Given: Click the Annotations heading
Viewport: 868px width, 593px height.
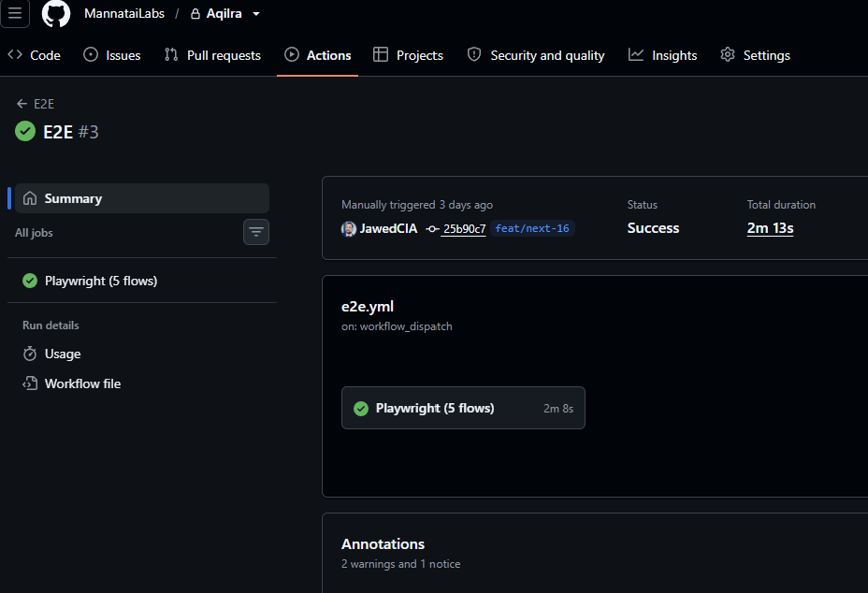Looking at the screenshot, I should click(383, 543).
